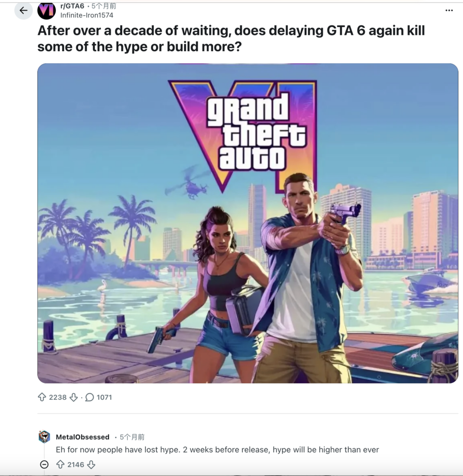Collapse MetalObsessed's comment with minus icon
The width and height of the screenshot is (463, 476).
coord(44,464)
